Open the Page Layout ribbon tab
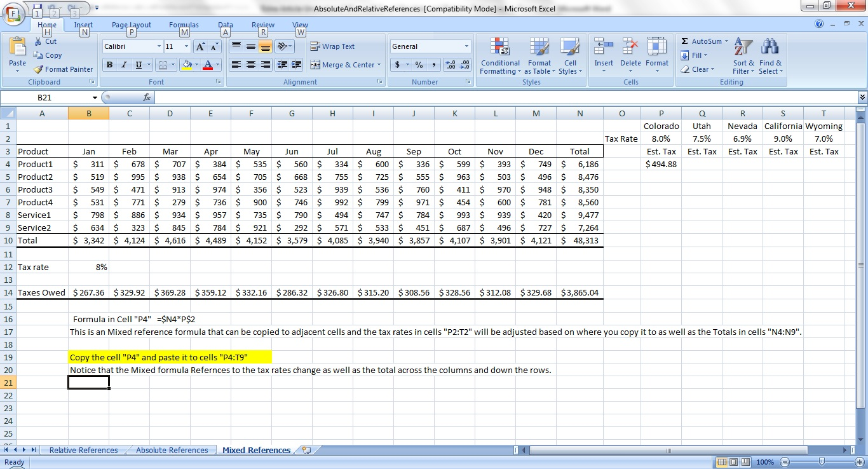Image resolution: width=868 pixels, height=469 pixels. tap(132, 25)
